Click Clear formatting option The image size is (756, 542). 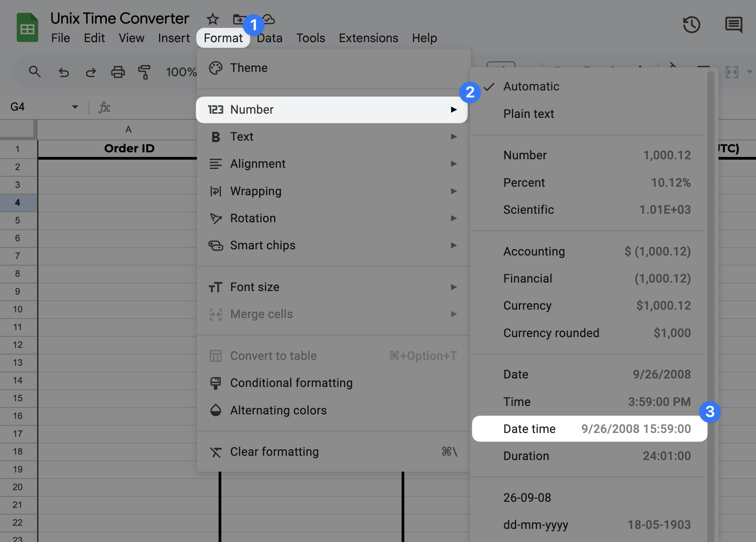[x=274, y=452]
